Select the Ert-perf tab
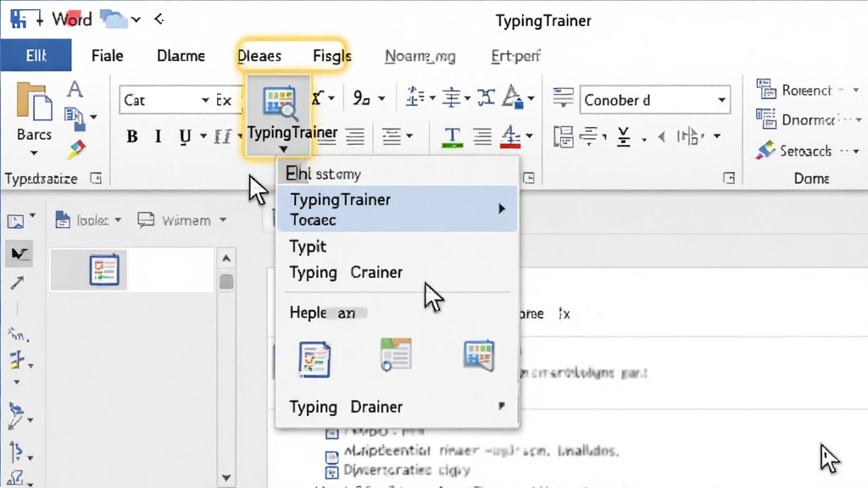This screenshot has width=868, height=488. pos(515,56)
